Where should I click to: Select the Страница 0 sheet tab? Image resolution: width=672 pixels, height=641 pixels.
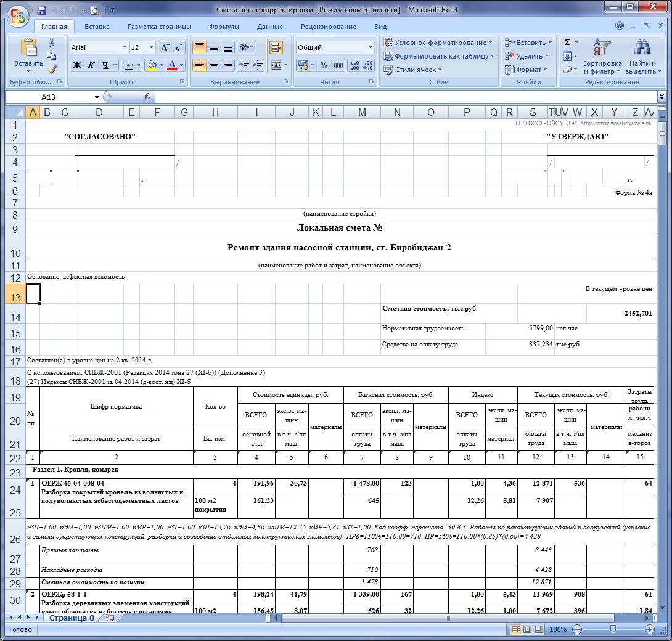(x=72, y=618)
